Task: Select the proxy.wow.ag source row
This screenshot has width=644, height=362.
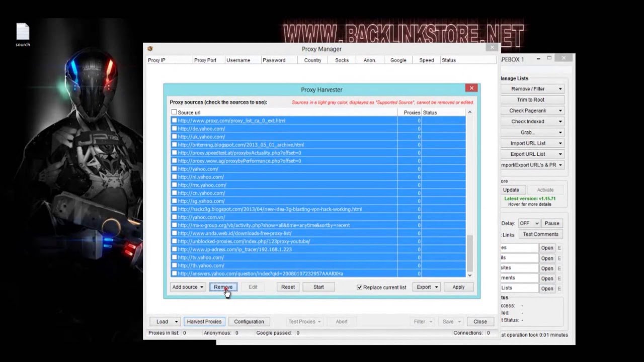Action: click(x=318, y=161)
